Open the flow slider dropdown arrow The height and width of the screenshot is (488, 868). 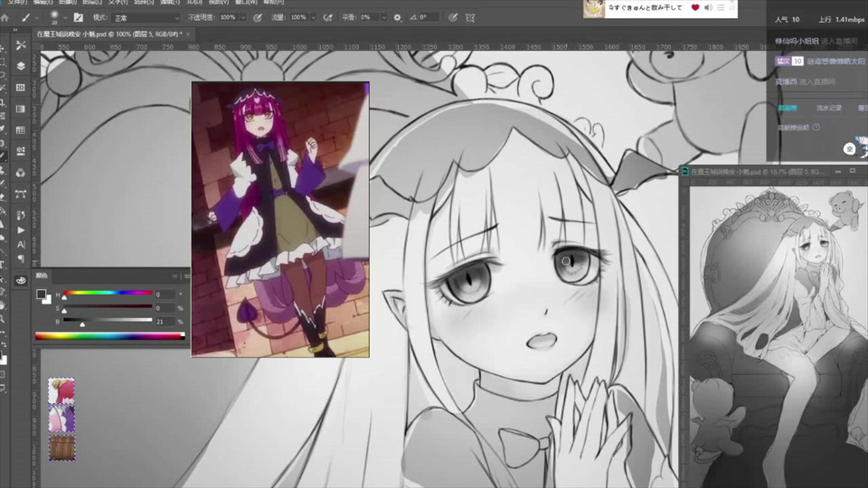(x=314, y=18)
